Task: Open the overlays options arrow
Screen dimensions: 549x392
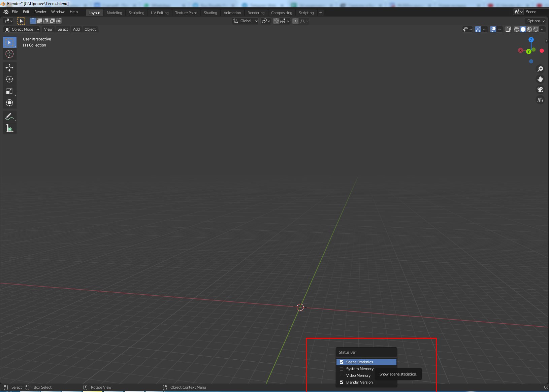Action: pos(499,29)
